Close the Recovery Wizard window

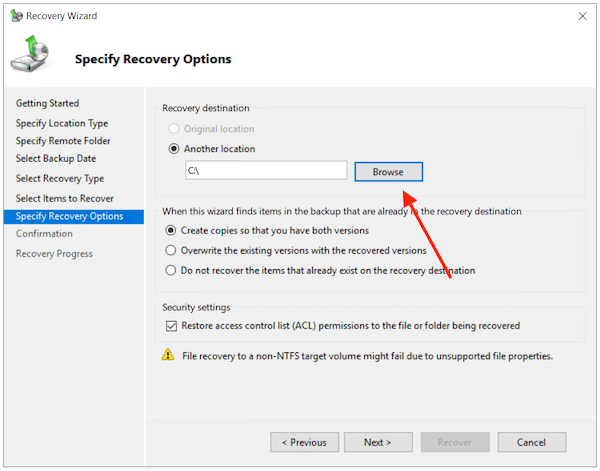[582, 17]
